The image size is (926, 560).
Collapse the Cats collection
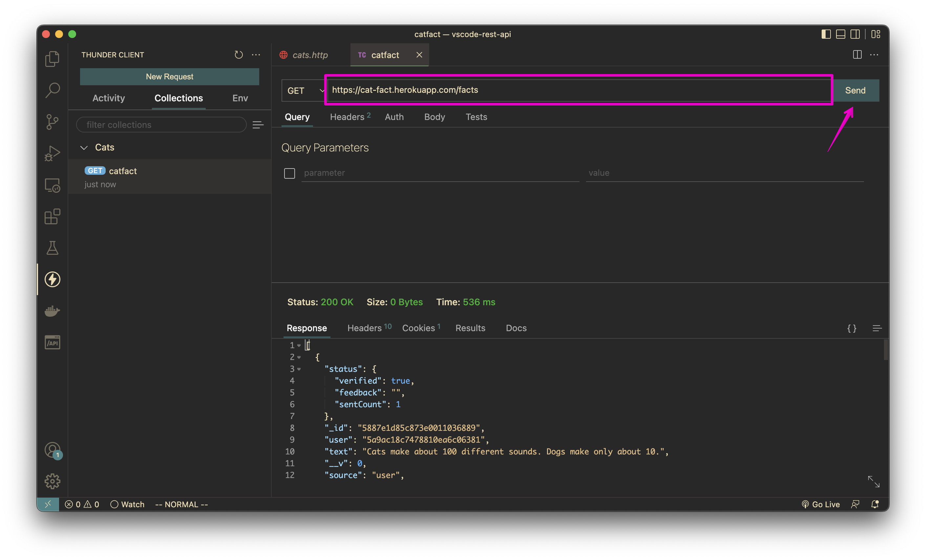[84, 148]
